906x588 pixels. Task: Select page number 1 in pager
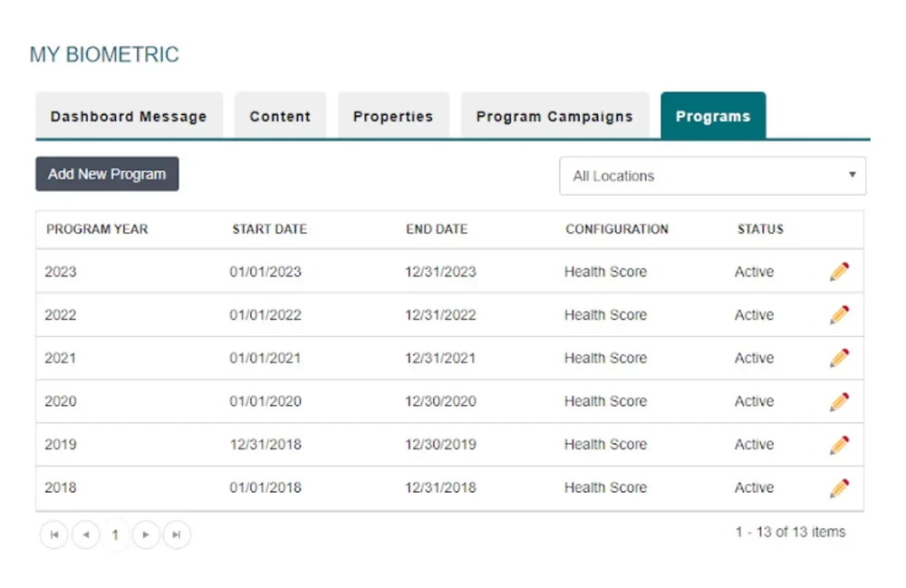(115, 535)
